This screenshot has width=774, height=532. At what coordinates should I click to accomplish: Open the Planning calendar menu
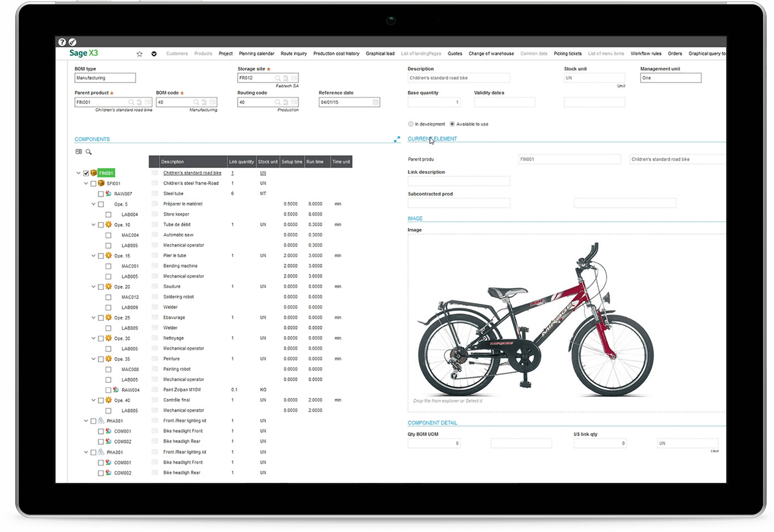[257, 54]
